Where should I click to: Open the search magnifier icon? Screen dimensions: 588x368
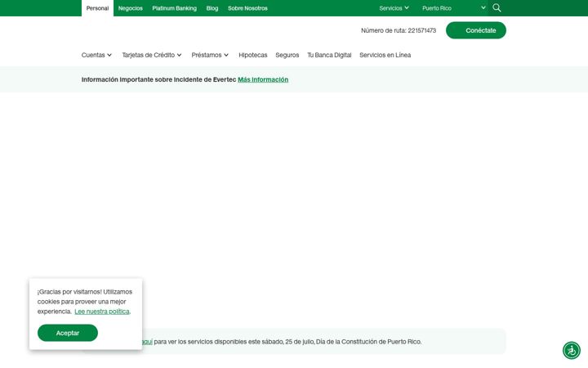(497, 8)
